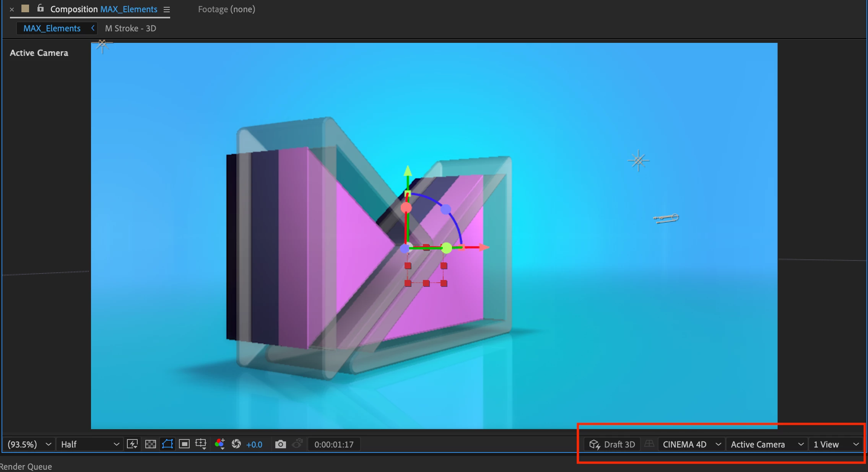Open show channel and color management
868x472 pixels.
(x=219, y=444)
